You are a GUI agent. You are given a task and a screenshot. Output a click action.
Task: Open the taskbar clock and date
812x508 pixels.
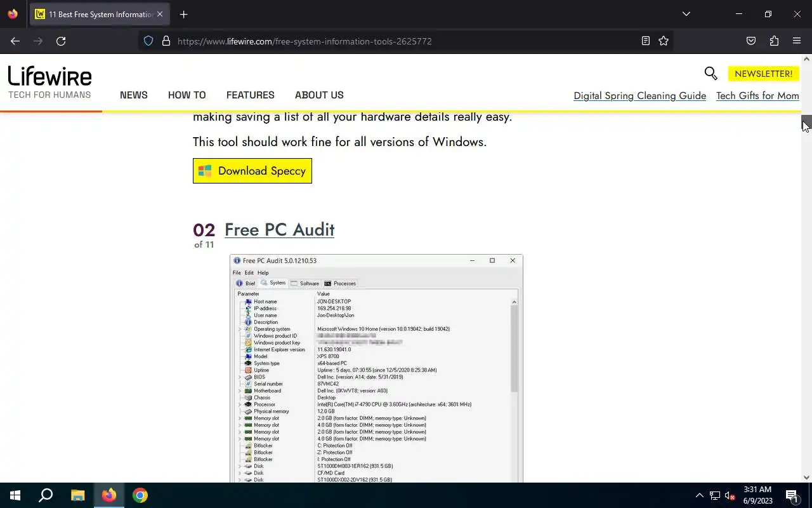tap(757, 495)
